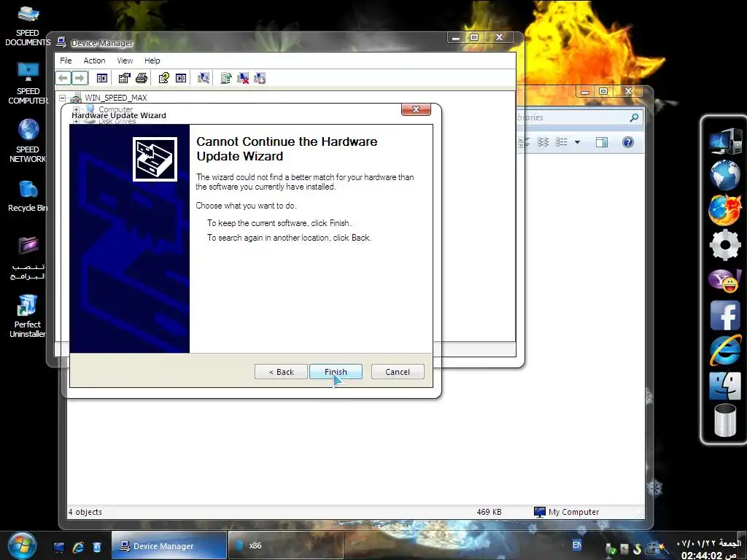Image resolution: width=747 pixels, height=560 pixels.
Task: Click the details view icon in Explorer
Action: tap(562, 142)
